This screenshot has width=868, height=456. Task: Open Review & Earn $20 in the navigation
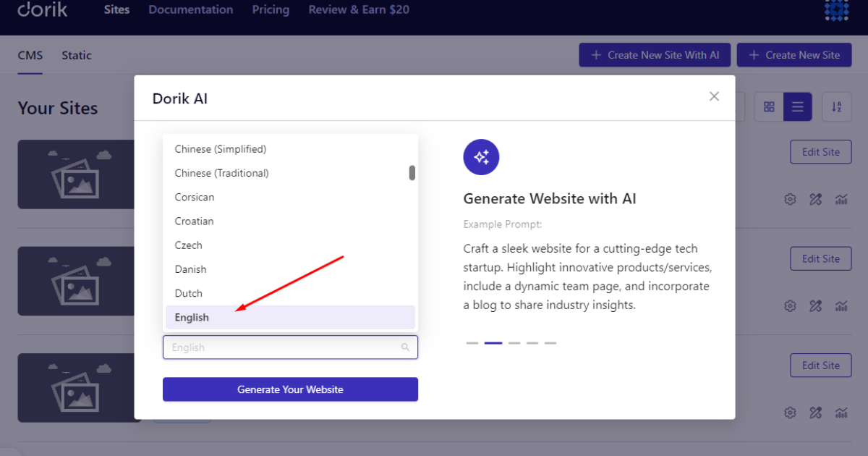[x=359, y=9]
